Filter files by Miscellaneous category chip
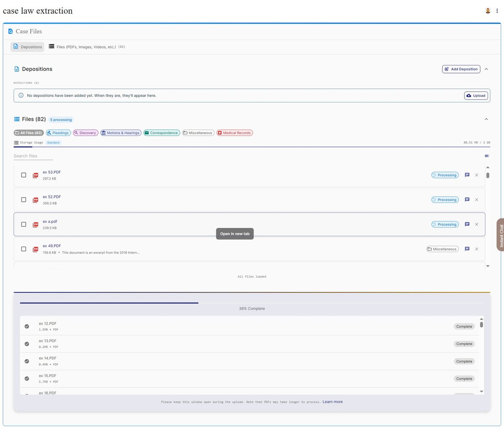The height and width of the screenshot is (430, 504). tap(198, 133)
